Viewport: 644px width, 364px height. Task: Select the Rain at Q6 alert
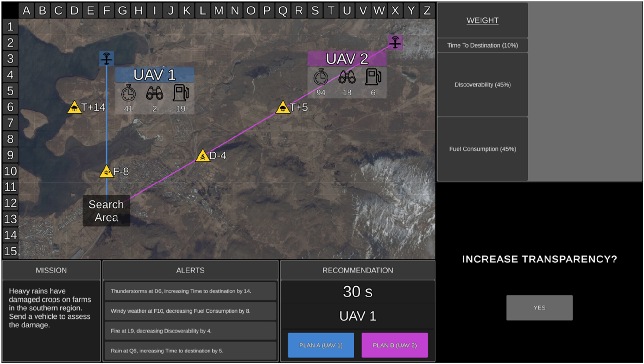click(190, 351)
